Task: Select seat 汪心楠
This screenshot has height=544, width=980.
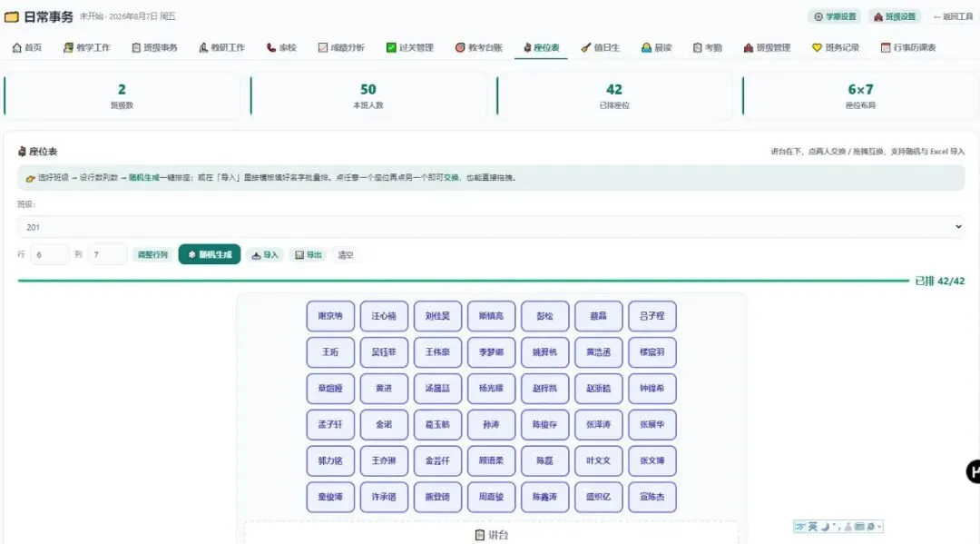Action: [384, 316]
